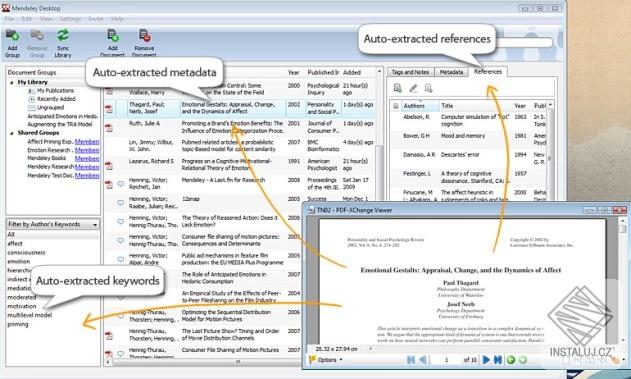
Task: Select My Publications in Document Groups
Action: 56,91
